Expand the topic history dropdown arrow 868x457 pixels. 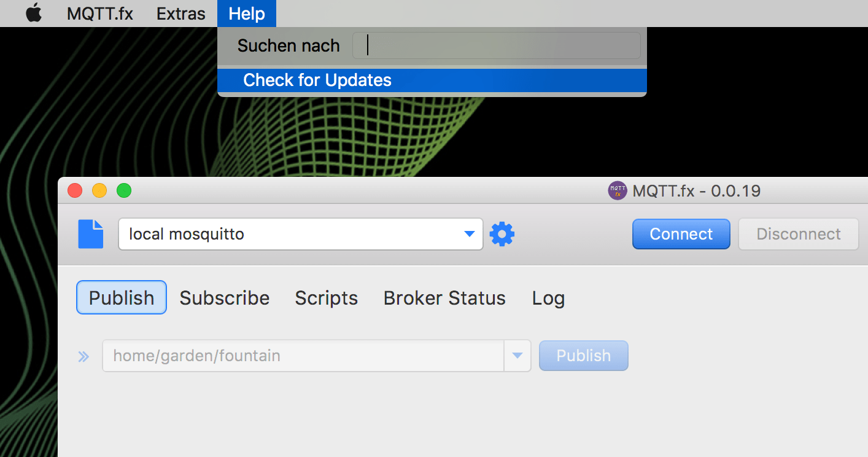click(x=517, y=356)
